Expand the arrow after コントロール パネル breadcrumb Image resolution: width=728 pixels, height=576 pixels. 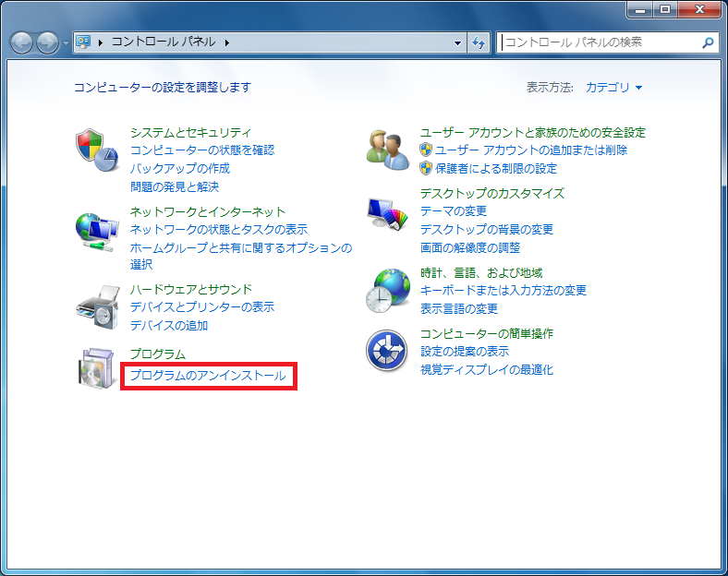(226, 42)
